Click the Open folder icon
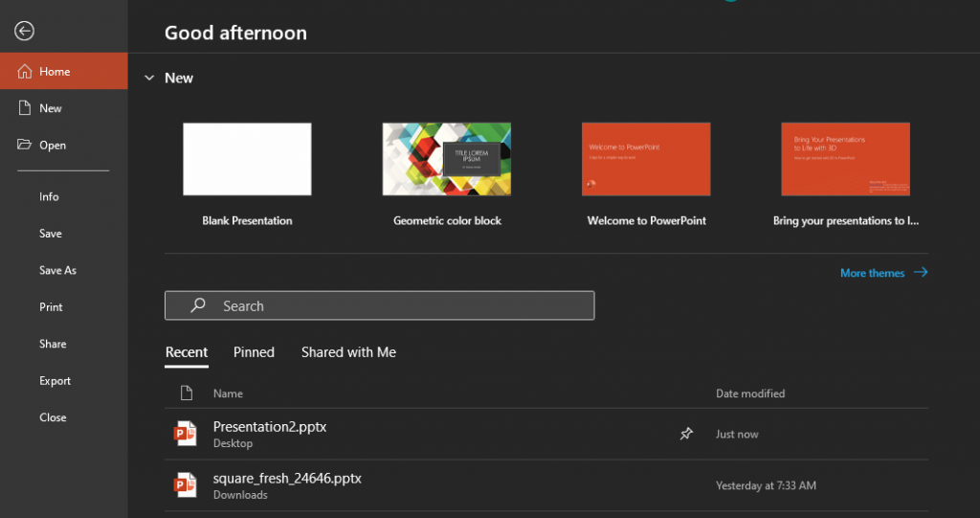 click(x=24, y=145)
